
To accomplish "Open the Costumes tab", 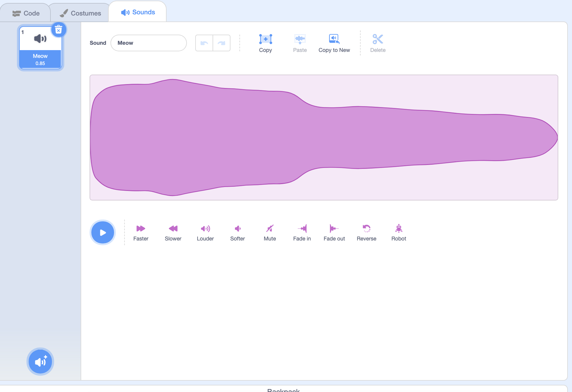I will tap(80, 13).
